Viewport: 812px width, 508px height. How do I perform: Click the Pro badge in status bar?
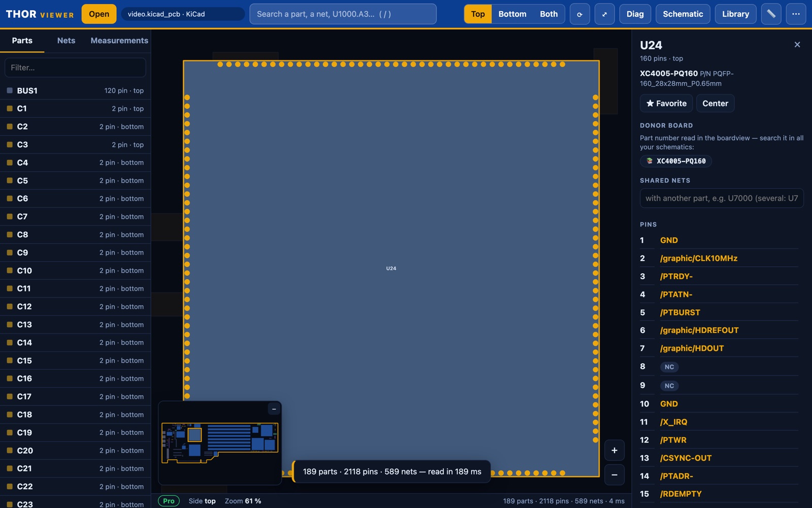[169, 501]
